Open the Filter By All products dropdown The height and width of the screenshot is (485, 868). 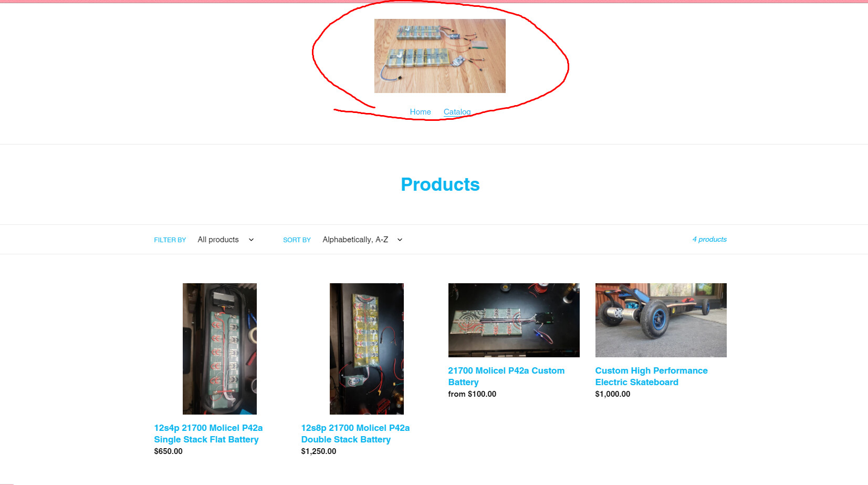point(226,240)
